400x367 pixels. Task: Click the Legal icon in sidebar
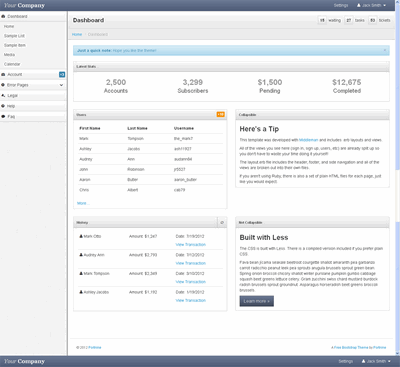[x=3, y=95]
